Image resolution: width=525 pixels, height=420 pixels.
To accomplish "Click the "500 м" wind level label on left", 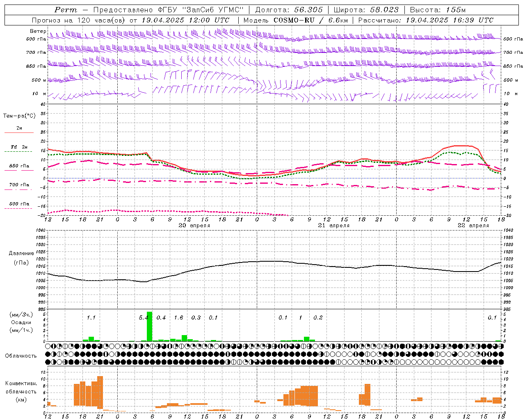I will (39, 80).
